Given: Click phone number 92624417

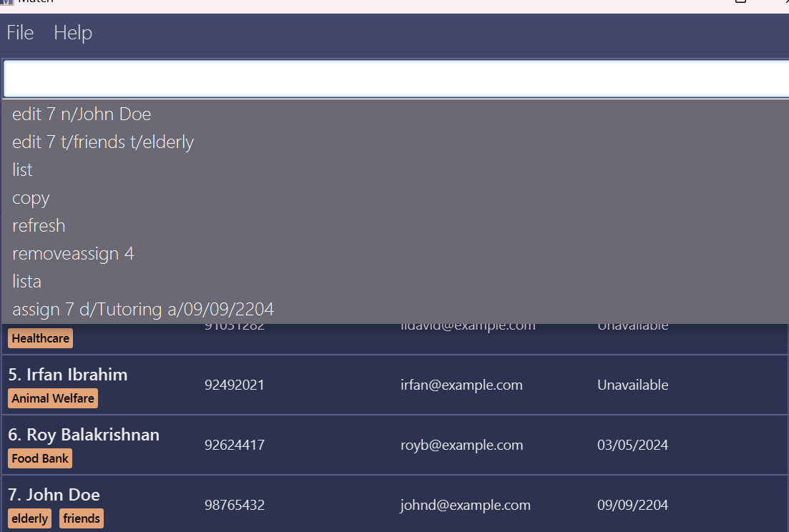Looking at the screenshot, I should (x=235, y=445).
